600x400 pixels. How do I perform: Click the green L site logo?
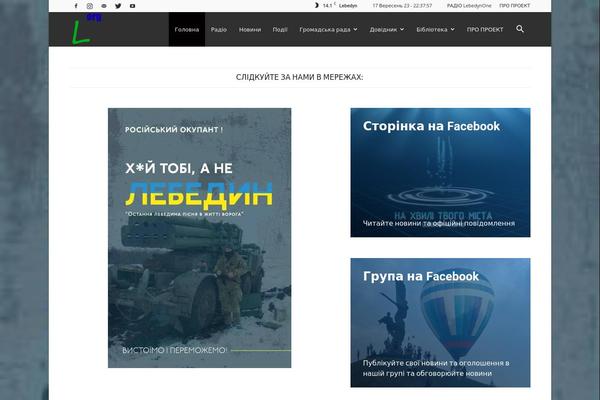click(86, 29)
